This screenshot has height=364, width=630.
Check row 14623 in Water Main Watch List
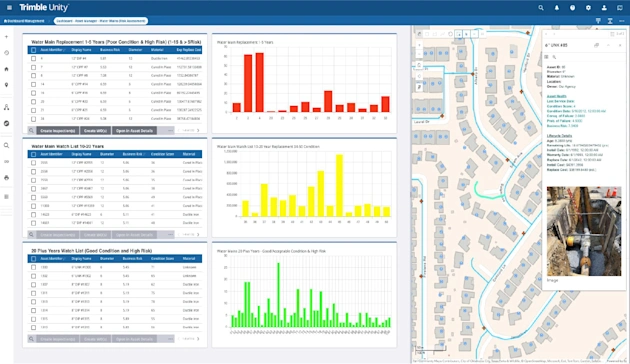pyautogui.click(x=33, y=215)
